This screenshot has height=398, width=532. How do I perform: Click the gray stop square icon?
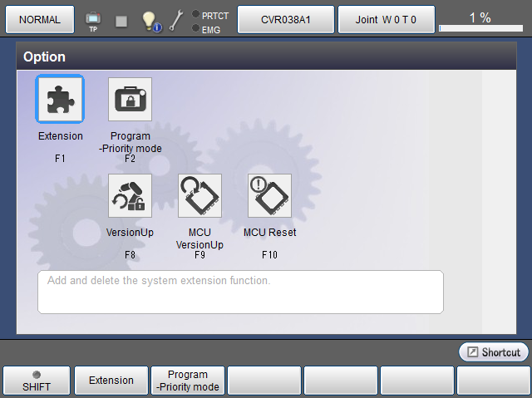point(121,20)
